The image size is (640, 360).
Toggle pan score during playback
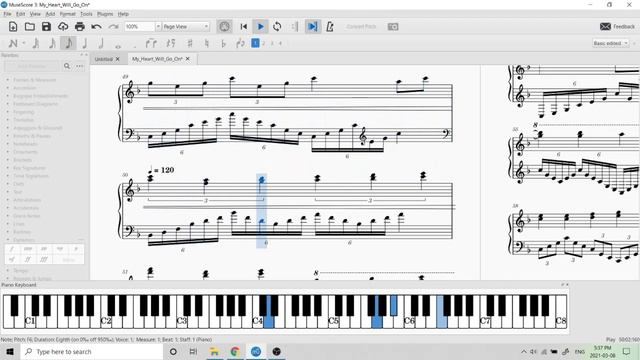click(312, 27)
